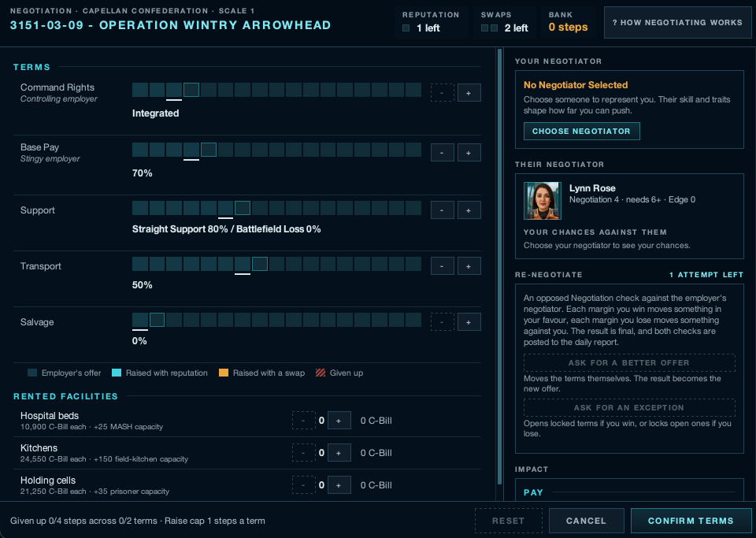
Task: Click the No Negotiator Selected heading
Action: pos(576,85)
